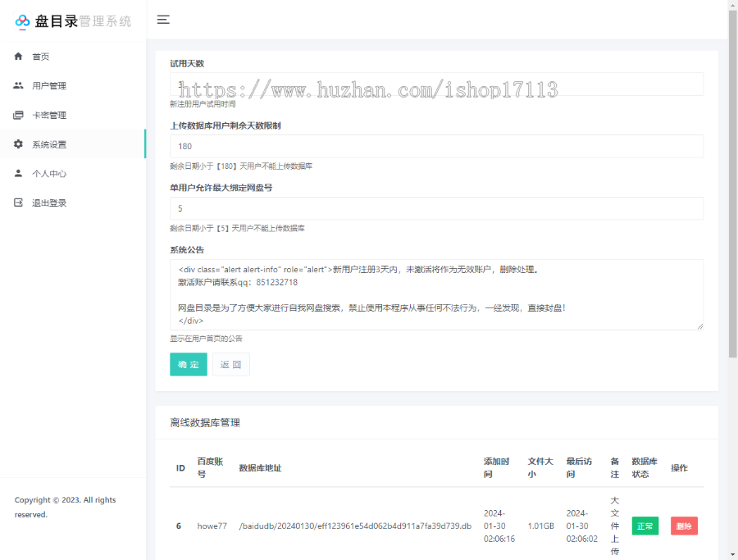The width and height of the screenshot is (738, 560).
Task: Click the 数据库状态 column header
Action: (x=645, y=468)
